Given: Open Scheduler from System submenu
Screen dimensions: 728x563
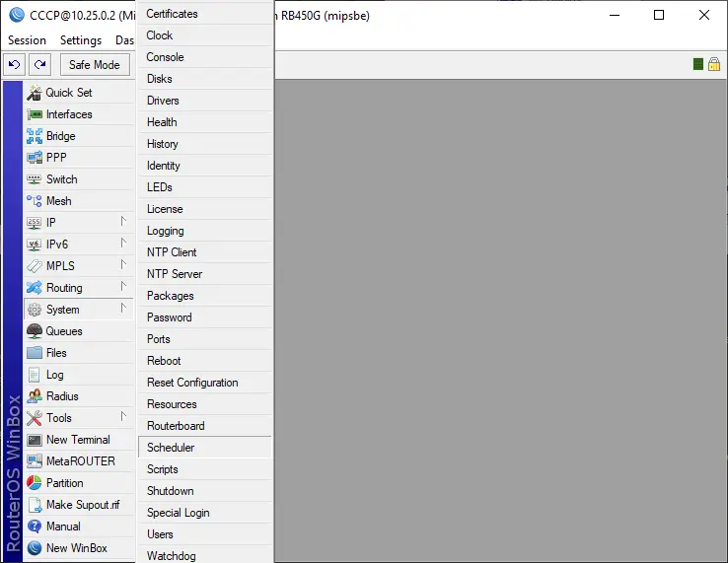Looking at the screenshot, I should click(x=205, y=448).
